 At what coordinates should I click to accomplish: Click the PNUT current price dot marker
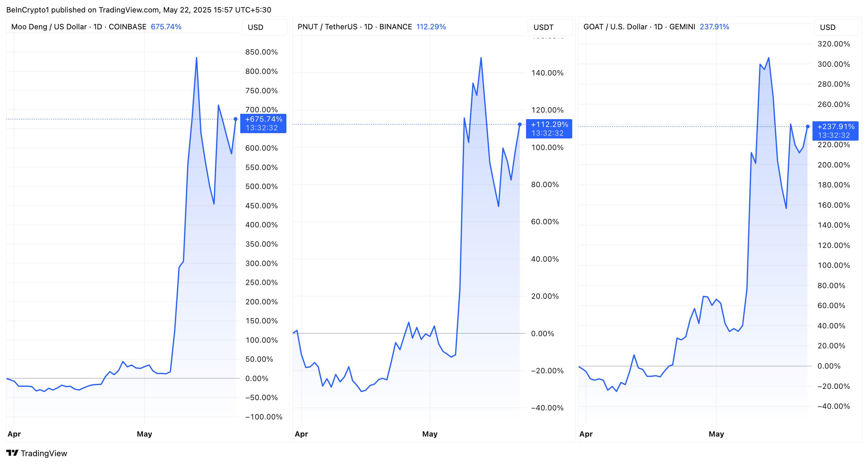(519, 125)
